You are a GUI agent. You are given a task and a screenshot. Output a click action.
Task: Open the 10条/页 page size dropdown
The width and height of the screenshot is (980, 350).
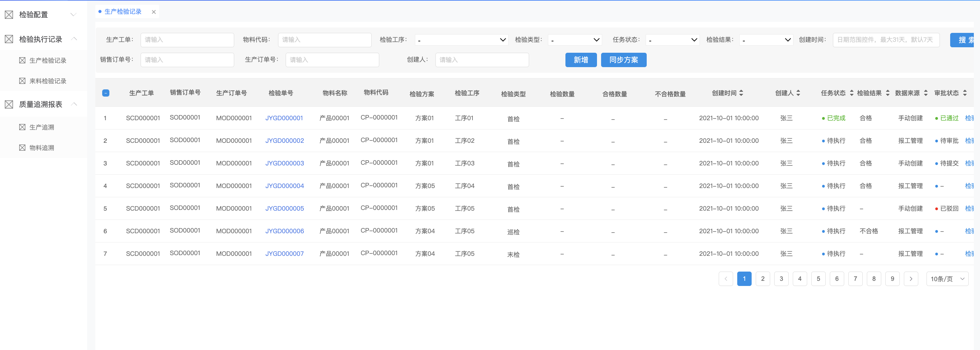point(947,278)
